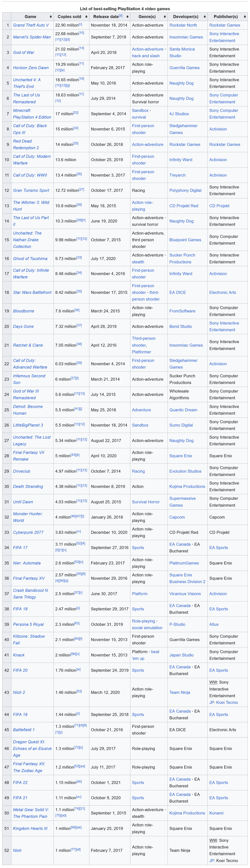Sort the Developer(s) column with its arrows
Image resolution: width=250 pixels, height=868 pixels.
coord(204,17)
